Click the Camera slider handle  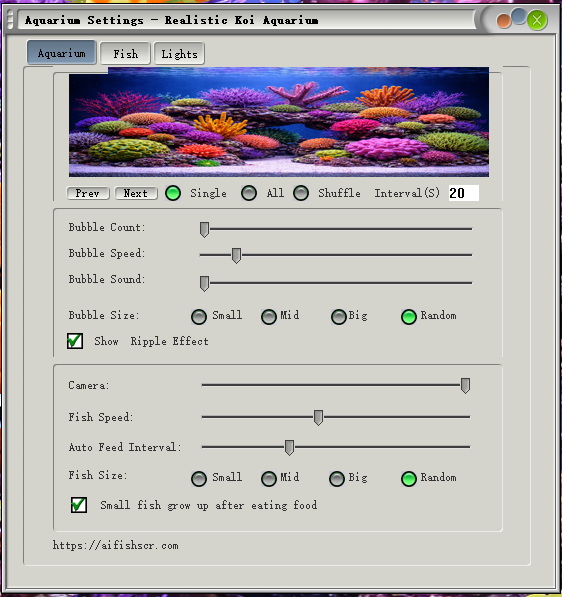(x=465, y=386)
